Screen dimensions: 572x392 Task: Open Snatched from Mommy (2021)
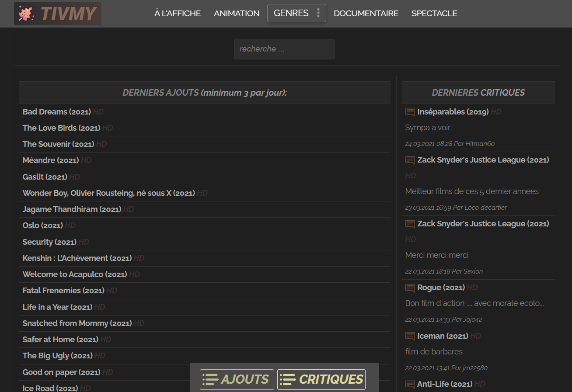tap(77, 323)
